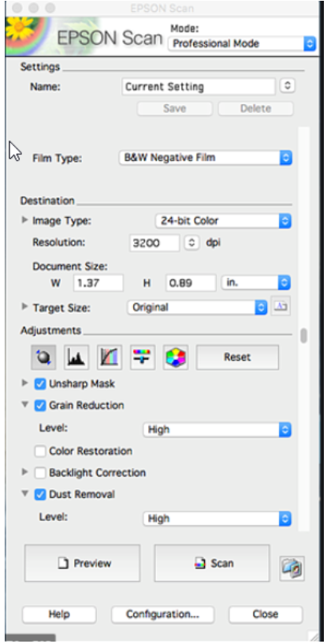Open the Mode dropdown showing Professional Mode
This screenshot has width=331, height=644.
(x=242, y=43)
